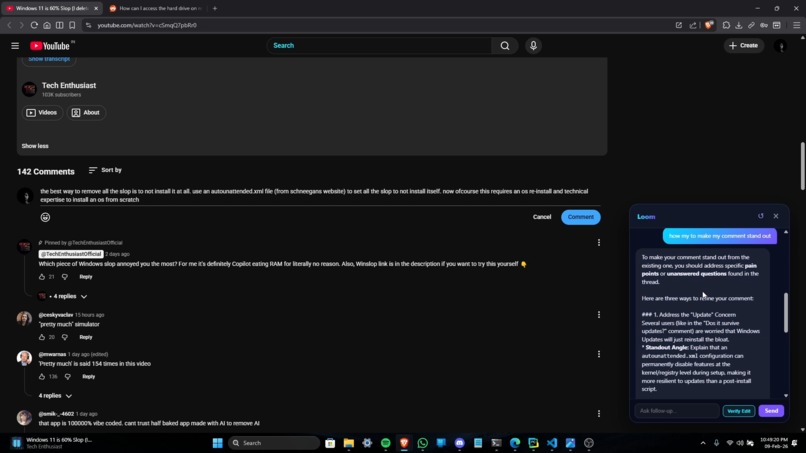Show hidden system tray icons chevron
Screen dimensions: 806x453
click(703, 443)
